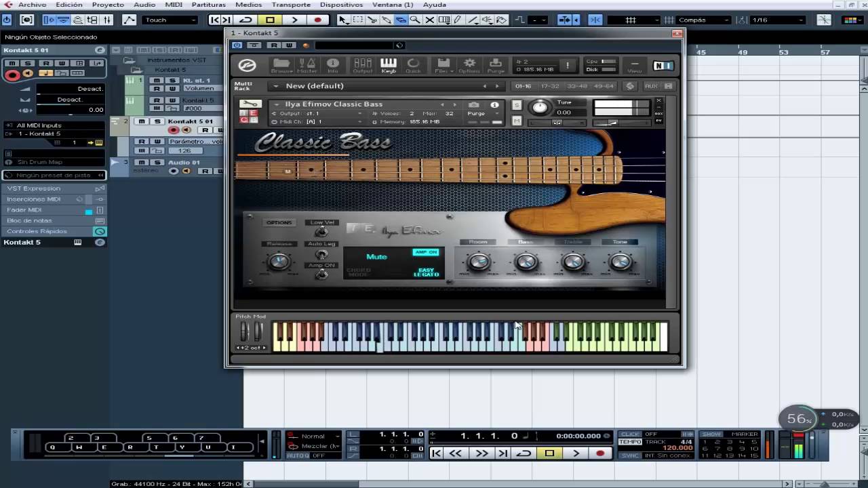Mute Kontakt 5 01 track

point(142,121)
